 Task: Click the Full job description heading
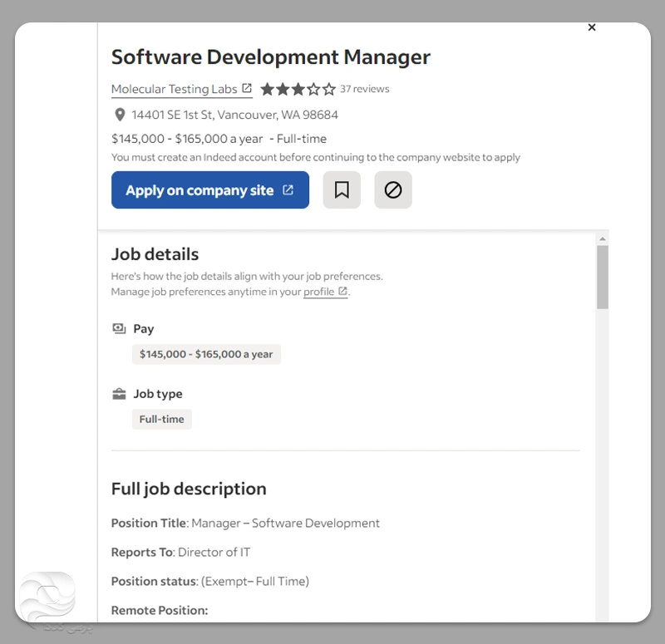click(189, 489)
